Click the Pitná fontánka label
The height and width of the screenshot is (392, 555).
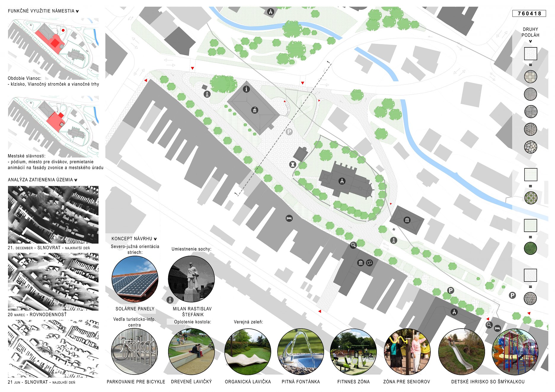pos(301,382)
